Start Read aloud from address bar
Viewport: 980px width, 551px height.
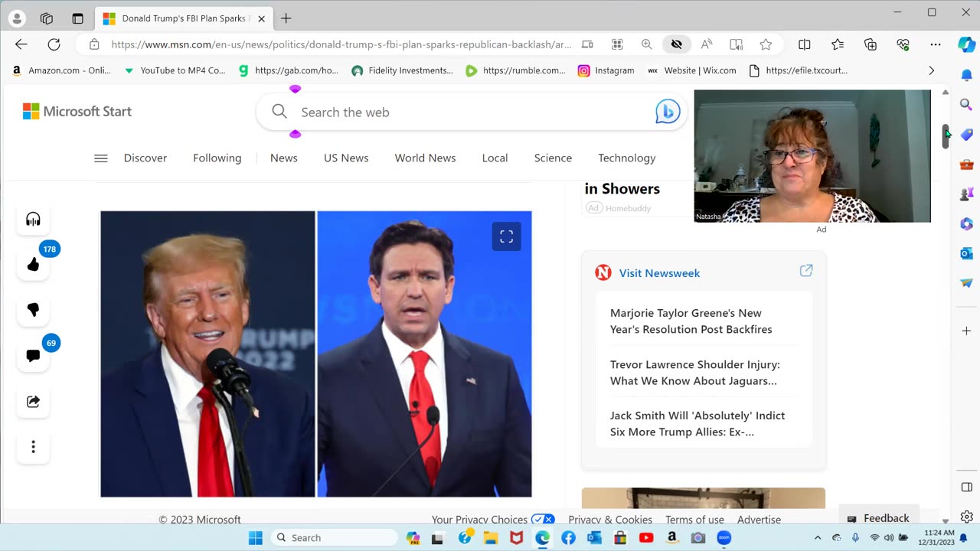pyautogui.click(x=707, y=44)
